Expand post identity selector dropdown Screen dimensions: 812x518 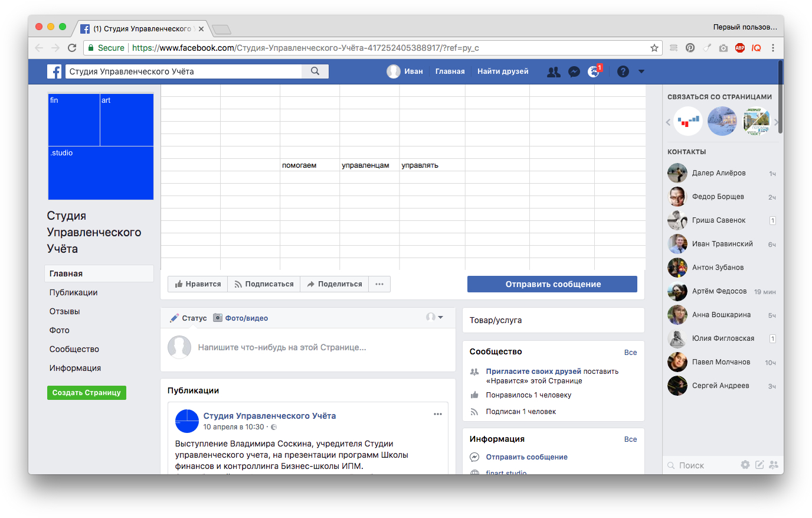pos(435,318)
